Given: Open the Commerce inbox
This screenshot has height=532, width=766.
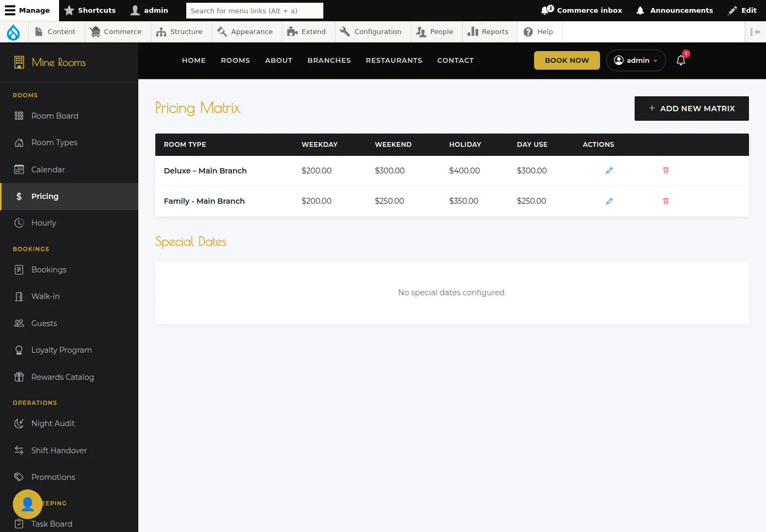Looking at the screenshot, I should pyautogui.click(x=581, y=10).
